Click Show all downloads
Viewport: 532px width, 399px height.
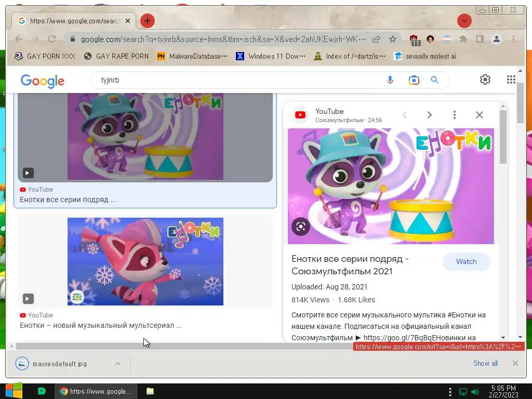[x=485, y=363]
